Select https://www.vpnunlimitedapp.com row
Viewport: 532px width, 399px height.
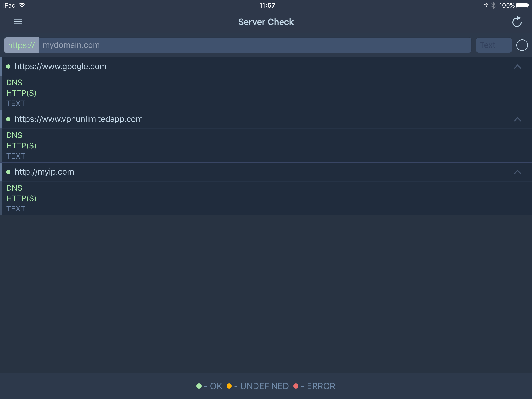coord(266,119)
